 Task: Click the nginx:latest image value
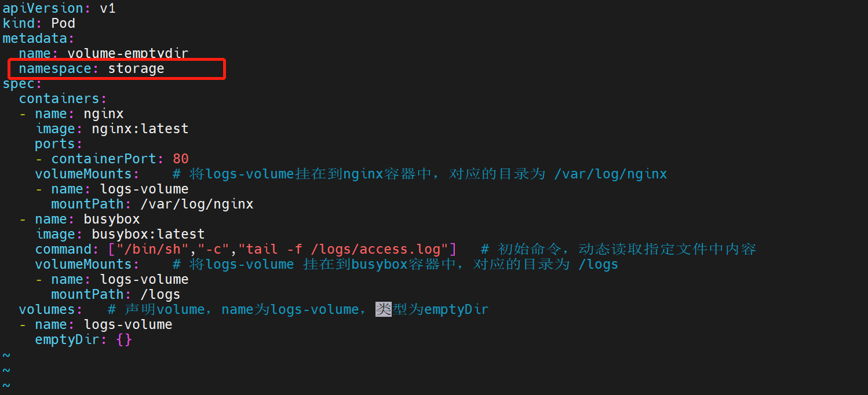click(140, 129)
